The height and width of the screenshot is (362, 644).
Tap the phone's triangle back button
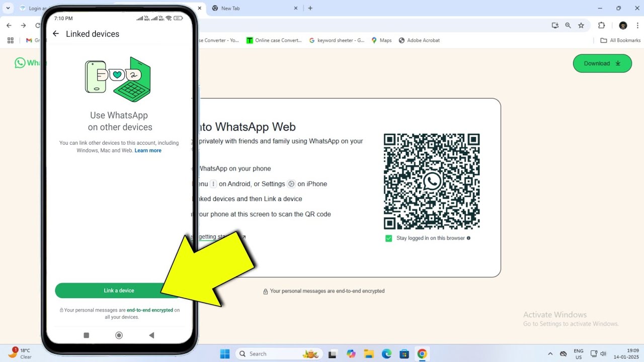click(151, 335)
